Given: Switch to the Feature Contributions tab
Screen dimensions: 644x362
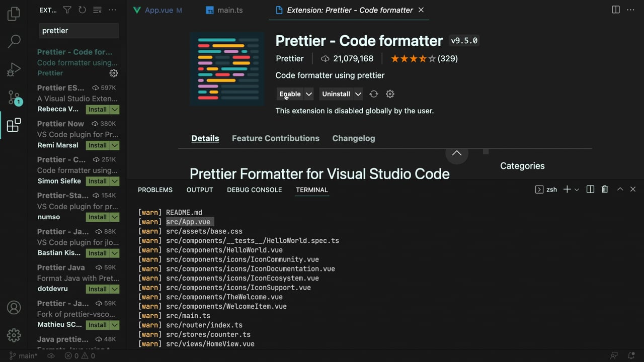Looking at the screenshot, I should [x=275, y=138].
